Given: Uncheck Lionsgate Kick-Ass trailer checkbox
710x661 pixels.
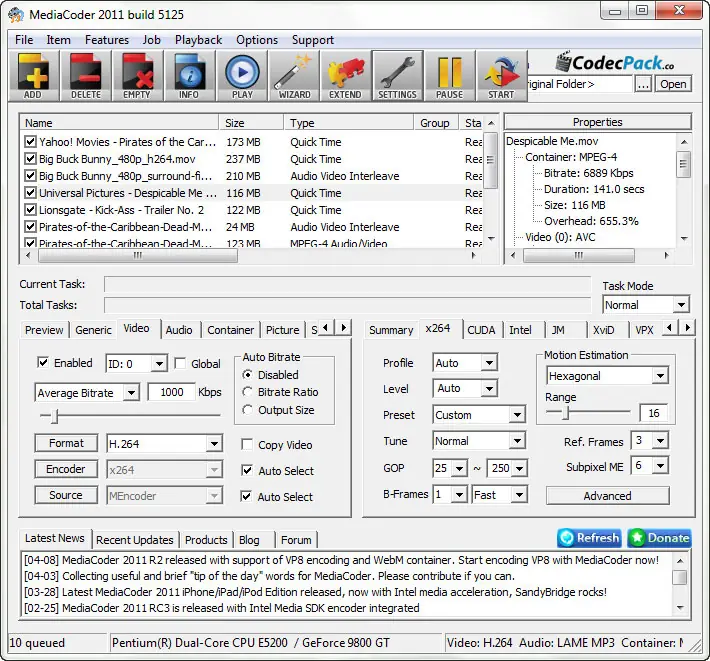Looking at the screenshot, I should [x=30, y=210].
